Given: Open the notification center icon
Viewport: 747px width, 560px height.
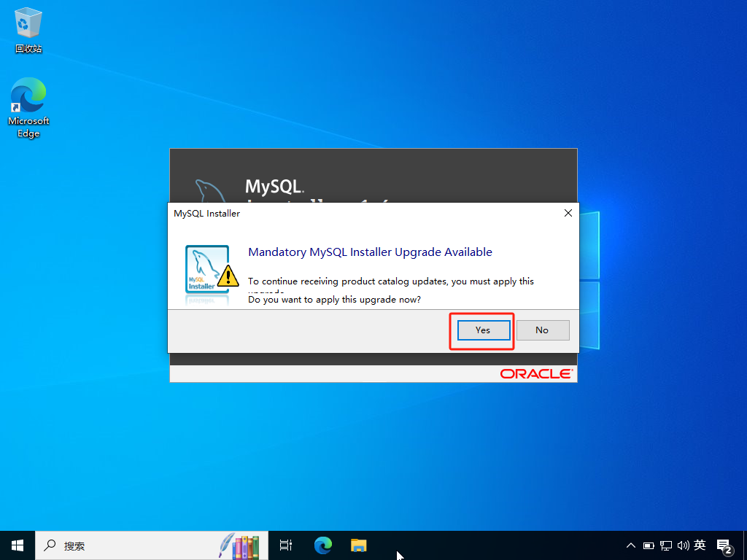Looking at the screenshot, I should [x=724, y=546].
